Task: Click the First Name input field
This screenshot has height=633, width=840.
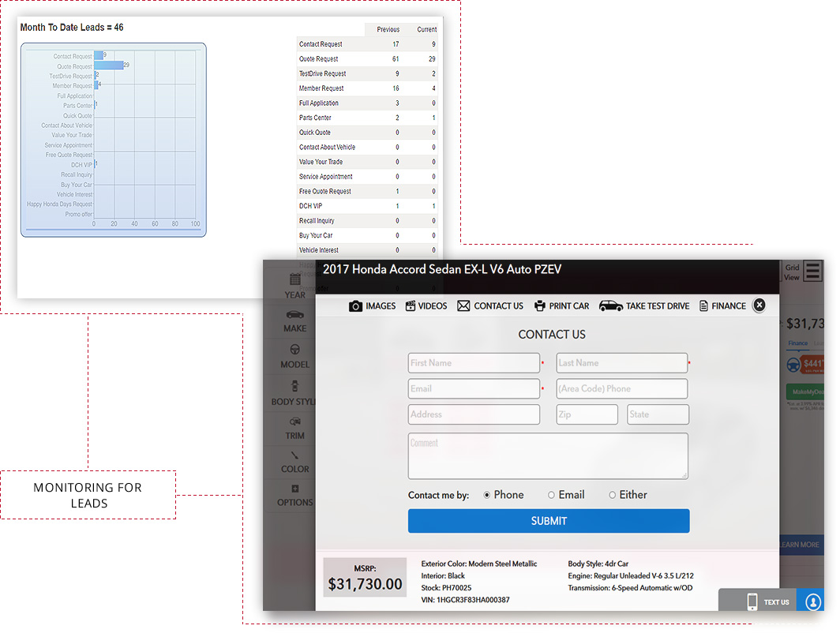Action: 474,363
